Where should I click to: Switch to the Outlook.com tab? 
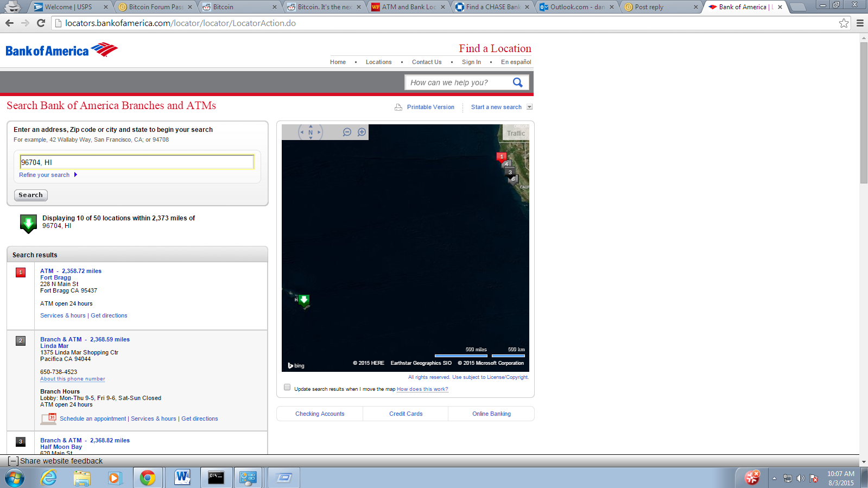[577, 7]
